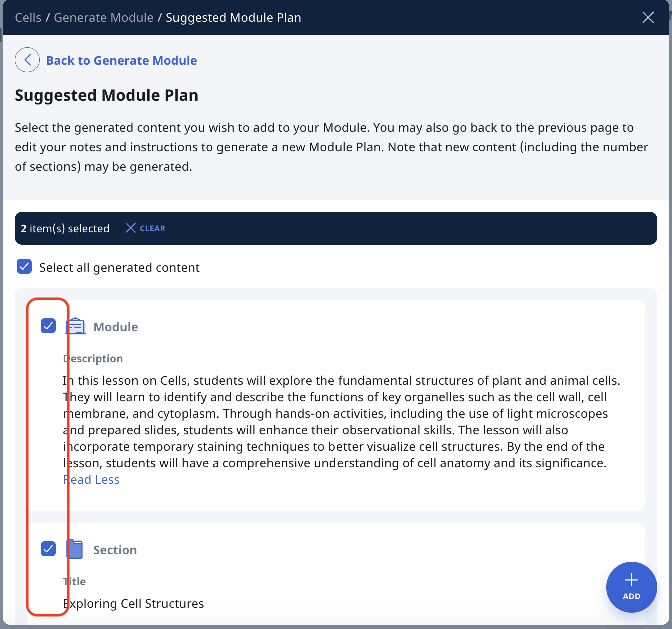Click the Description label under Module

click(93, 358)
